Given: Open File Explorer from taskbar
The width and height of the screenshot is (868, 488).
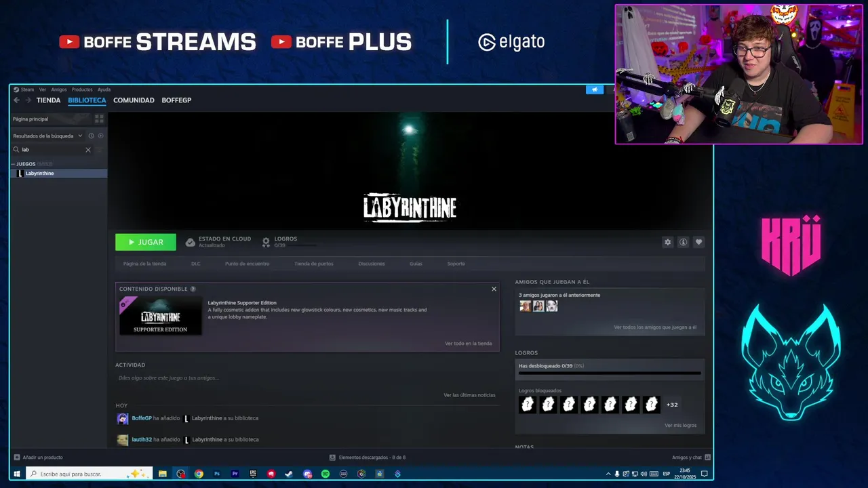Looking at the screenshot, I should [x=163, y=474].
